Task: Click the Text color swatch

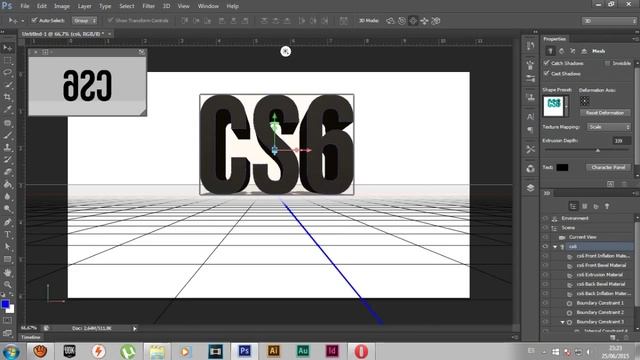Action: [562, 167]
